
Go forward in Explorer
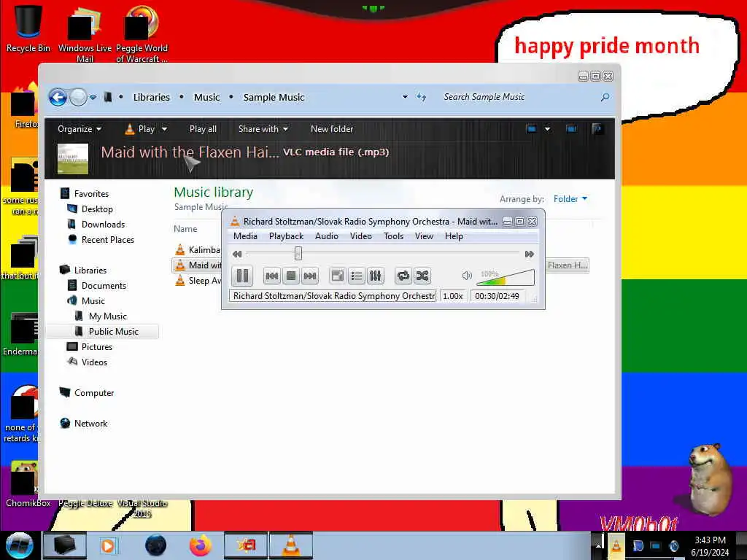(79, 97)
